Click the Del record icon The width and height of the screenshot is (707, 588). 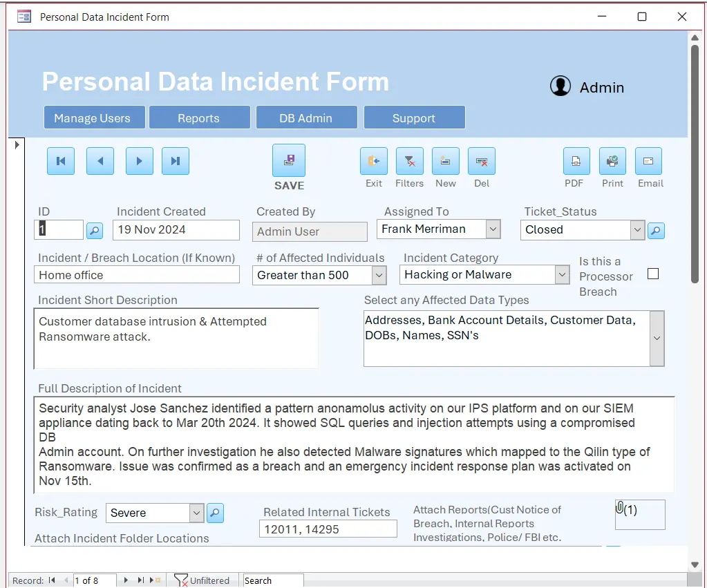tap(482, 161)
